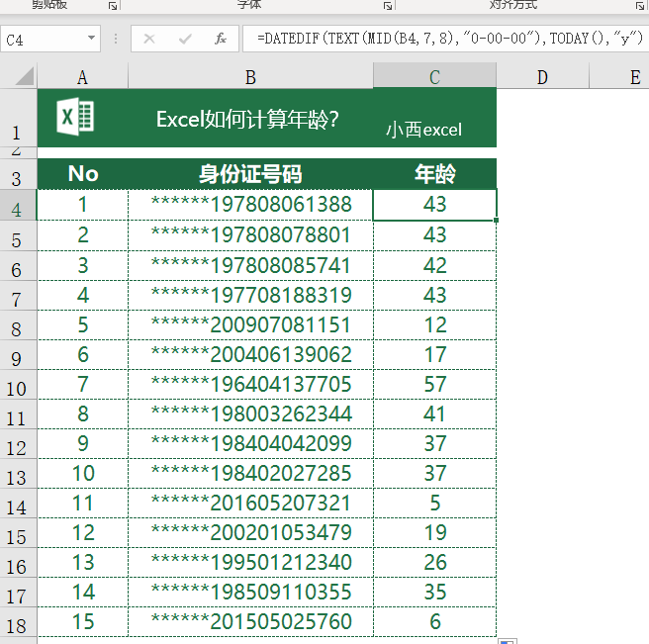Screen dimensions: 649x644
Task: Click the Auto Fill Options icon below table
Action: point(507,641)
